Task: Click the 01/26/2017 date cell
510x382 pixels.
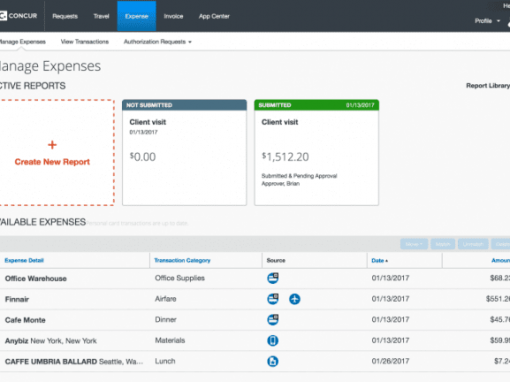Action: tap(390, 361)
